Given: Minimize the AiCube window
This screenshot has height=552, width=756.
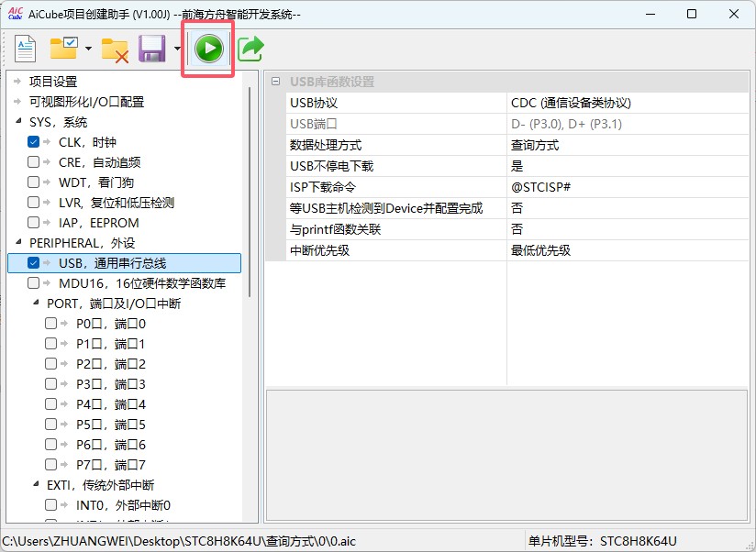Looking at the screenshot, I should (x=650, y=14).
